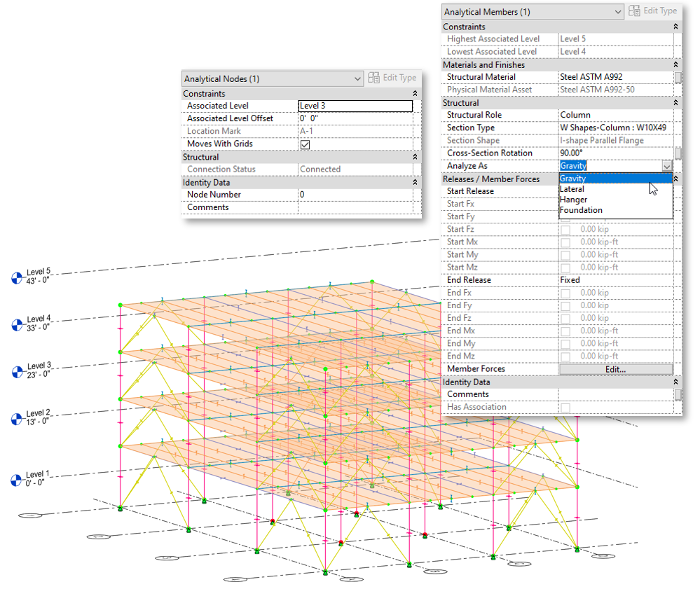700x589 pixels.
Task: Click the Cross-Section Rotation value 90.00°
Action: [x=572, y=153]
